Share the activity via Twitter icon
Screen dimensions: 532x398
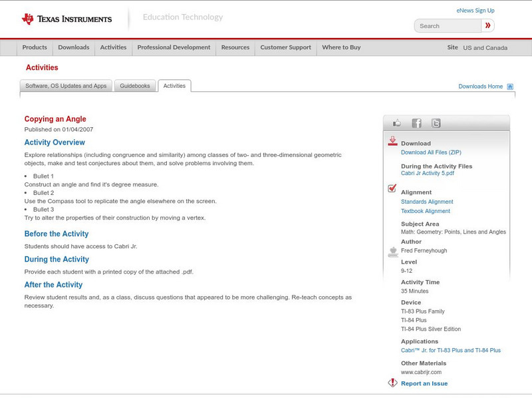click(x=436, y=123)
